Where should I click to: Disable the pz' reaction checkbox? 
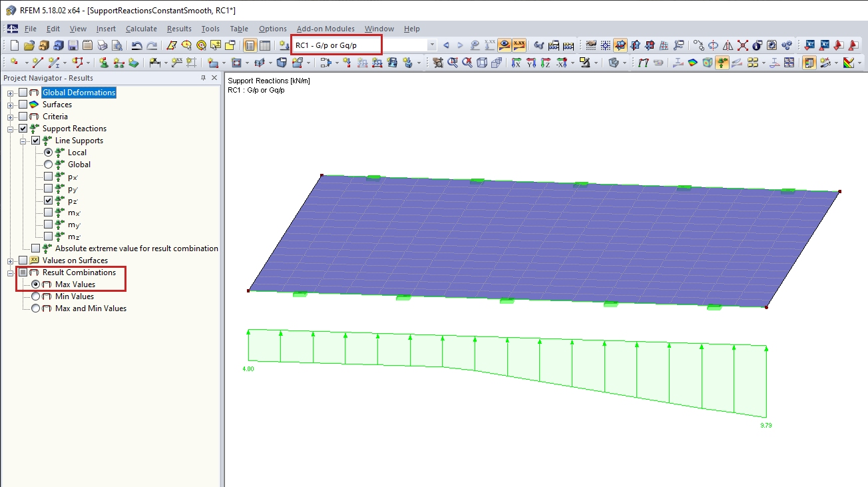[48, 201]
